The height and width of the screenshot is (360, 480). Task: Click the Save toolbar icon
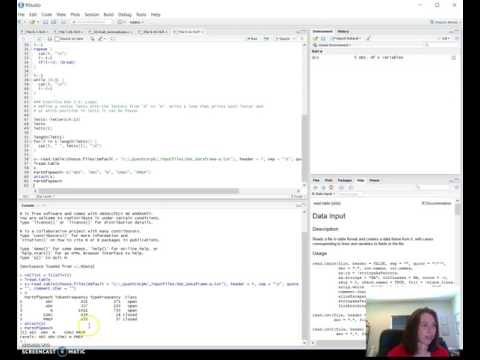tap(46, 22)
